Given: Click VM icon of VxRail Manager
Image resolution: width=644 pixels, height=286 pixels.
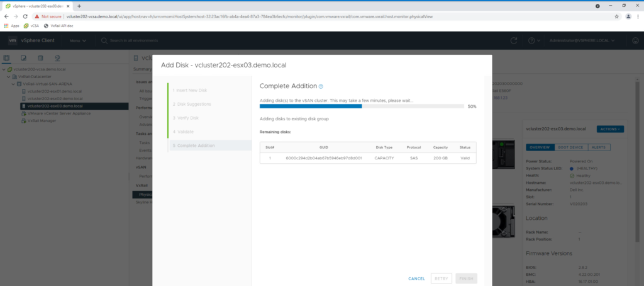Looking at the screenshot, I should pos(23,120).
